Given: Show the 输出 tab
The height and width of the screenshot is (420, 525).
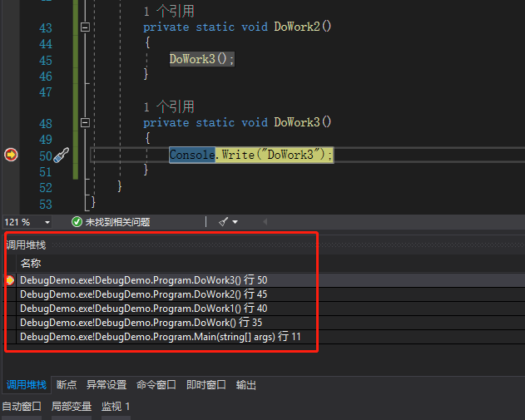Looking at the screenshot, I should 246,385.
